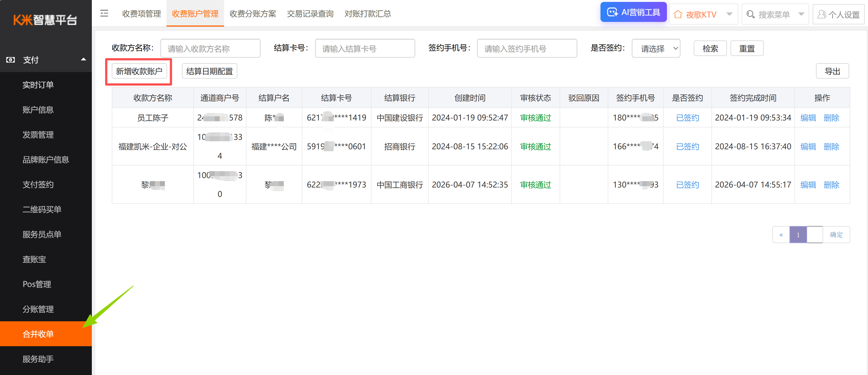
Task: Click the 结算日期配置 button
Action: pyautogui.click(x=209, y=71)
